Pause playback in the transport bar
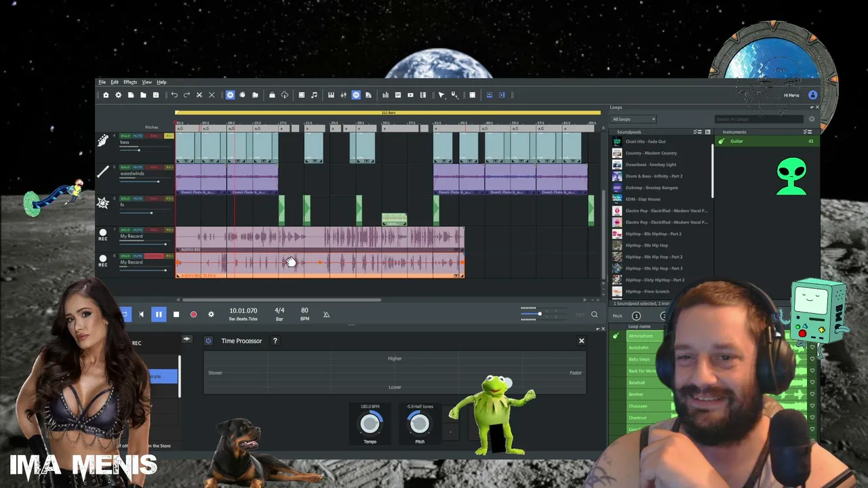 click(159, 314)
